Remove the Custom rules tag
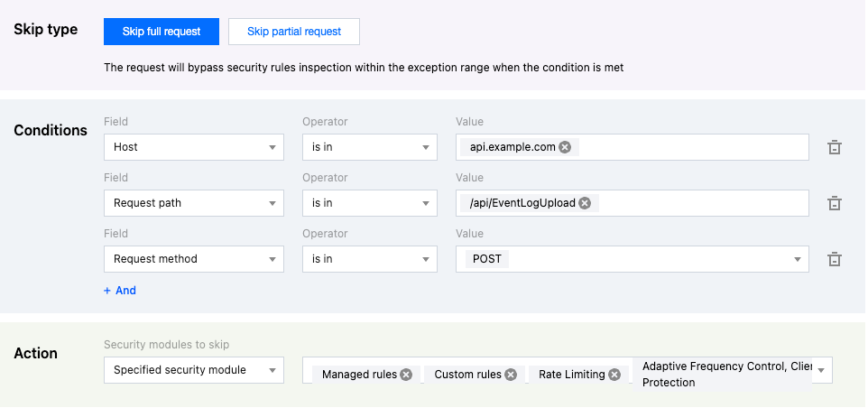The height and width of the screenshot is (408, 868). (x=511, y=375)
